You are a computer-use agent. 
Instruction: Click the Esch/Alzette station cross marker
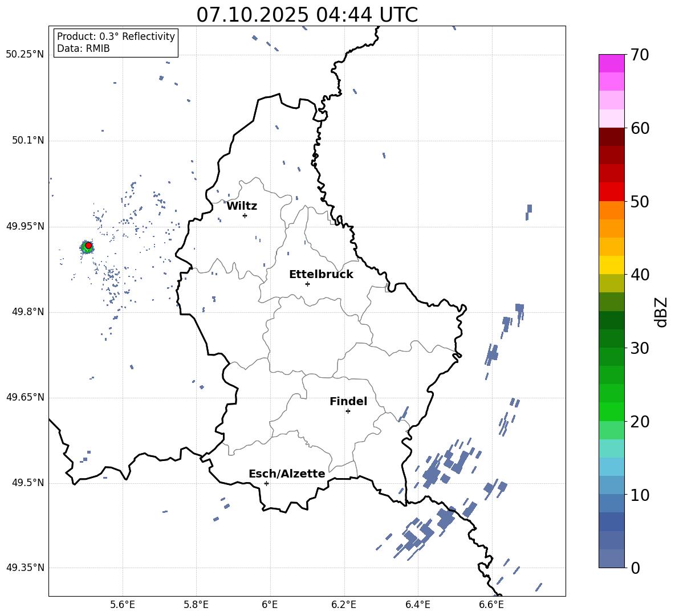tap(266, 483)
